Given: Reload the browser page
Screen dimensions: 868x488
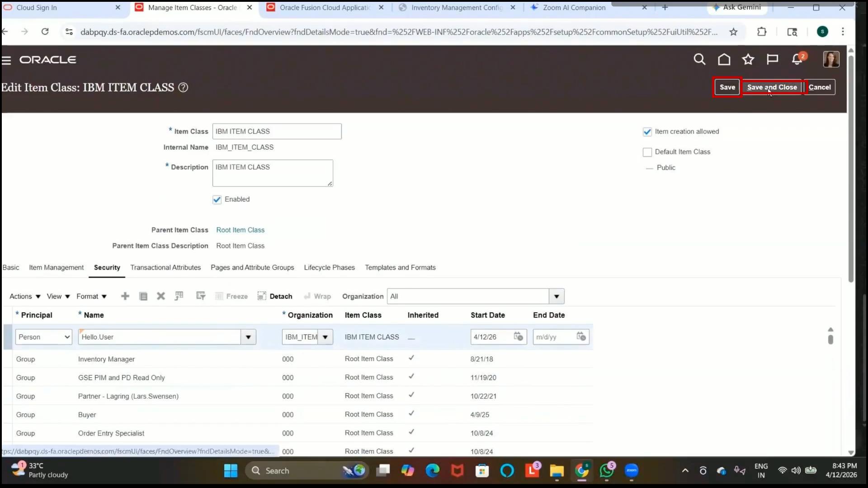Looking at the screenshot, I should 45,32.
